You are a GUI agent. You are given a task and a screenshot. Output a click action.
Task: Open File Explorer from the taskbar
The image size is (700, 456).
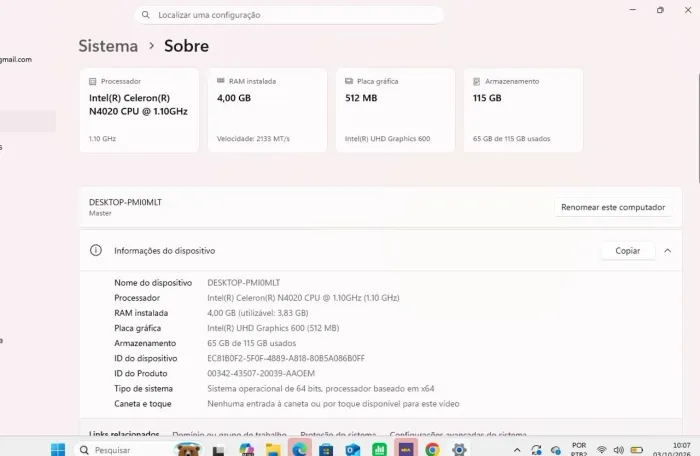(x=273, y=449)
